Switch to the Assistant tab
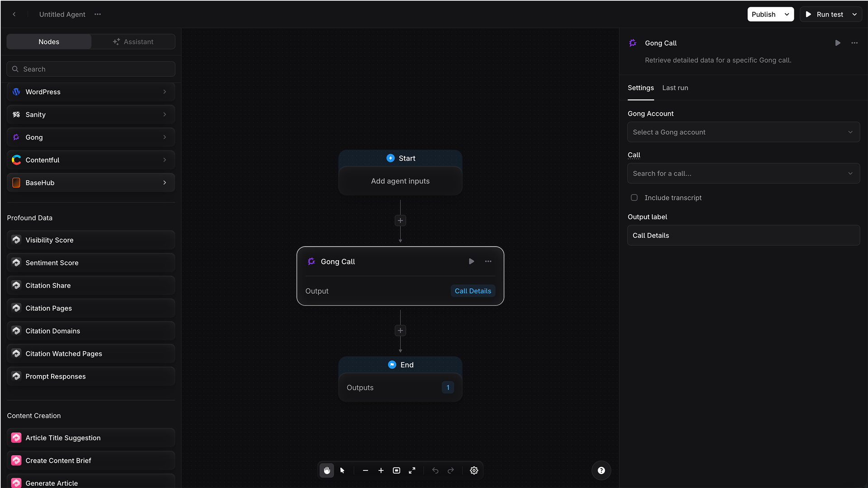 tap(133, 42)
